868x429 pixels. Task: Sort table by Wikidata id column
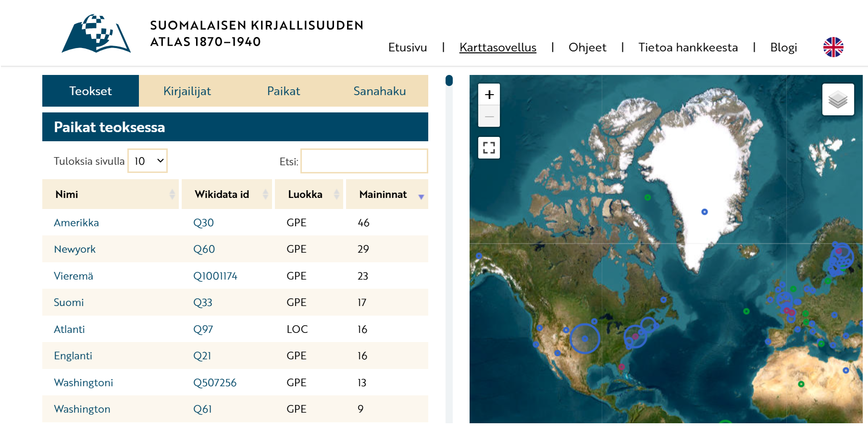pyautogui.click(x=226, y=194)
